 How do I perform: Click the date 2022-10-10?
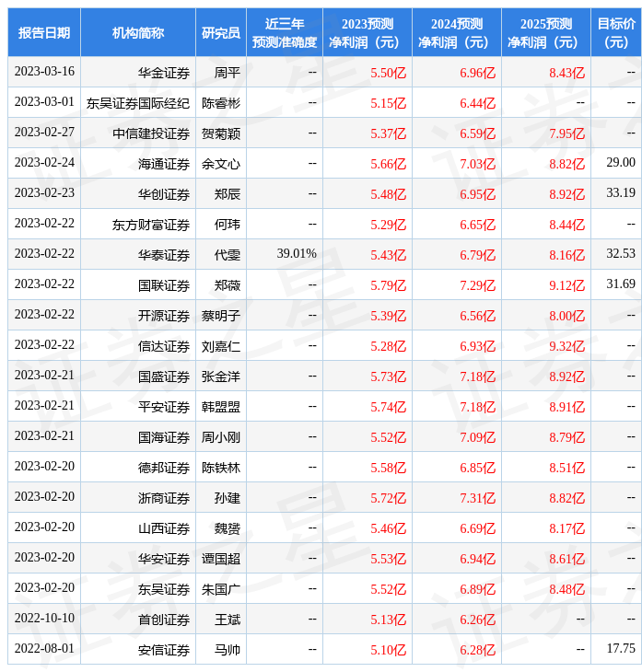[x=44, y=618]
